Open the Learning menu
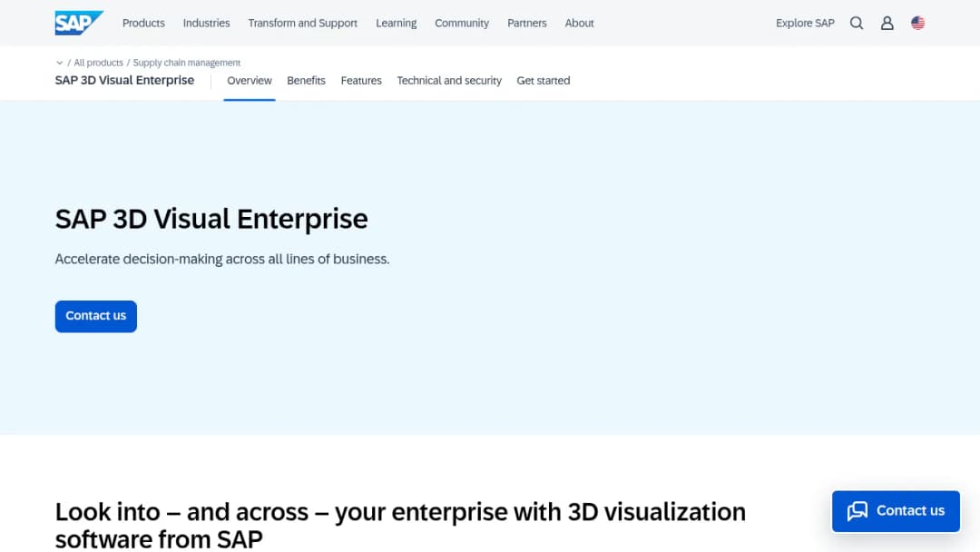 397,23
